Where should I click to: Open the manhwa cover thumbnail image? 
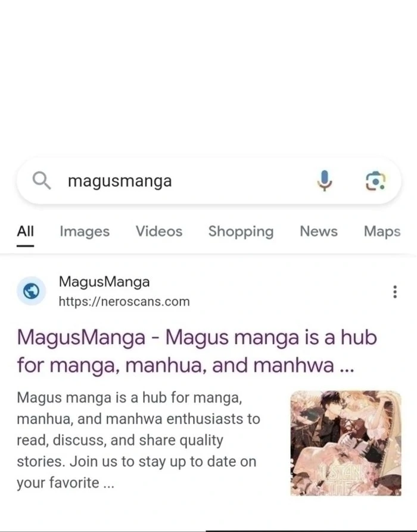(x=346, y=443)
